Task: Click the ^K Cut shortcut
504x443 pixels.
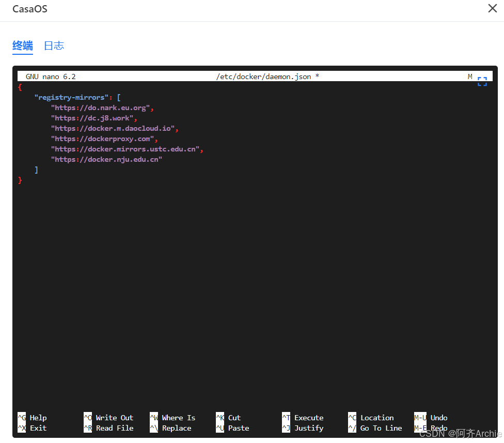Action: [x=228, y=418]
